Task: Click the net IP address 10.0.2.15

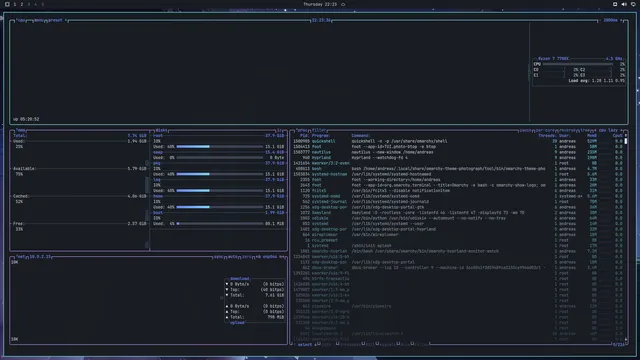Action: pos(40,257)
